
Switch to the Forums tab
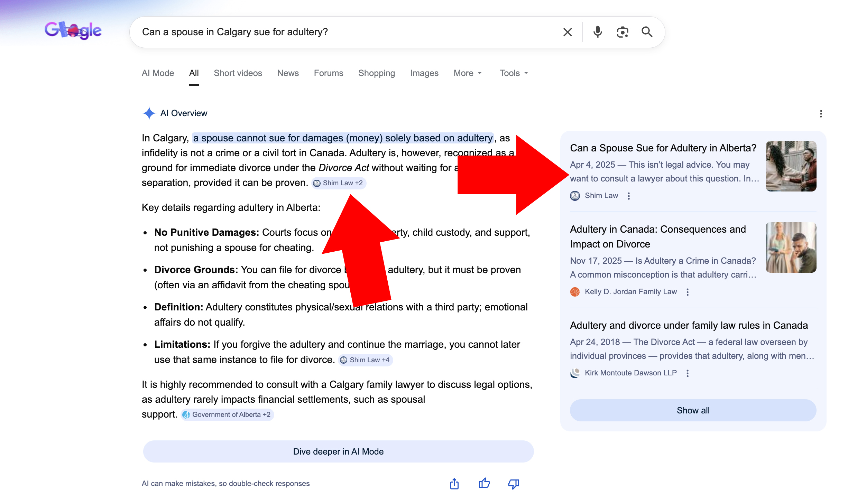click(328, 73)
